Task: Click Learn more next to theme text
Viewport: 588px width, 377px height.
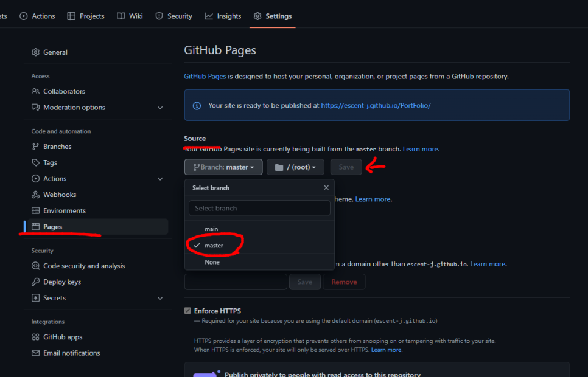Action: (373, 199)
